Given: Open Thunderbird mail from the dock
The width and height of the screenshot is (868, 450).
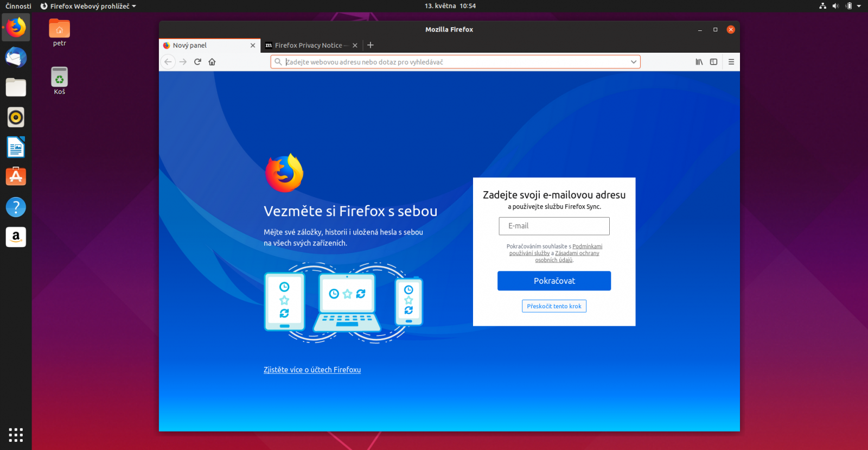Looking at the screenshot, I should pos(16,57).
